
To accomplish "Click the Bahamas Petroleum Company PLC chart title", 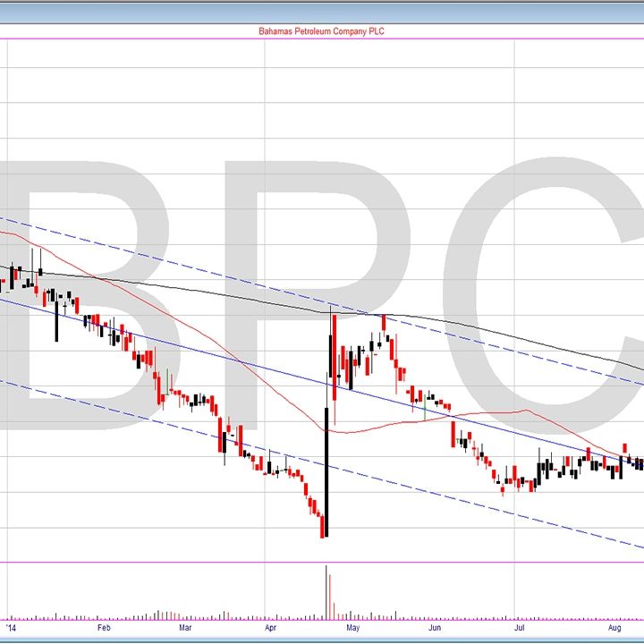I will (321, 31).
